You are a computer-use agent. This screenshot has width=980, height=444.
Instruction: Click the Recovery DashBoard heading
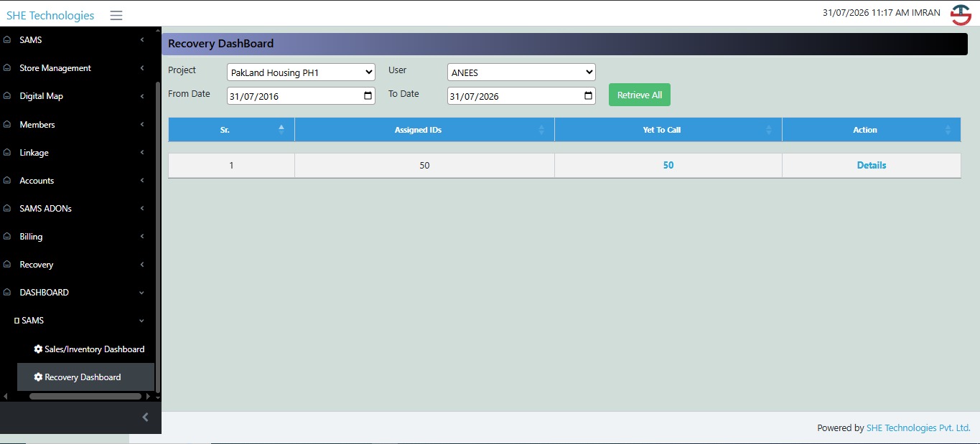click(x=220, y=44)
